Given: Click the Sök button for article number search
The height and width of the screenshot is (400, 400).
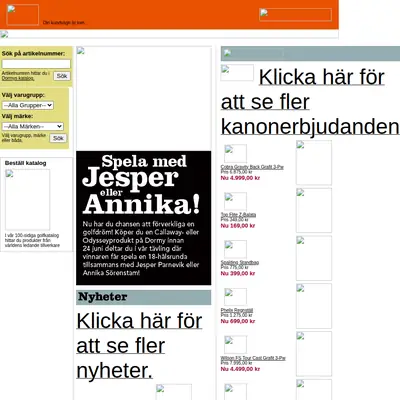Looking at the screenshot, I should click(62, 76).
